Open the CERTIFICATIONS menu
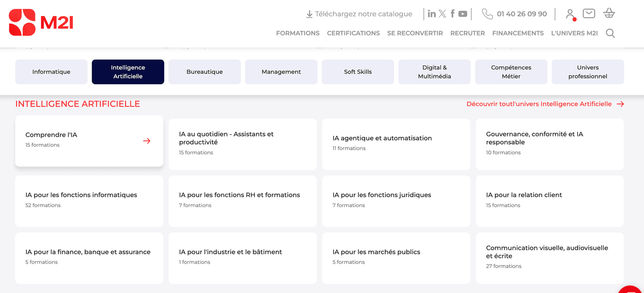 tap(353, 33)
